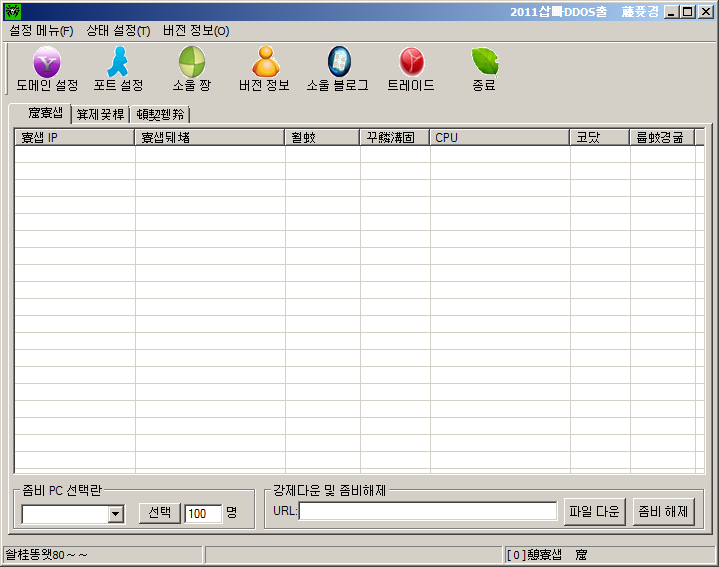The image size is (719, 567).
Task: Select the red 트레이드 toolbar icon
Action: (411, 63)
